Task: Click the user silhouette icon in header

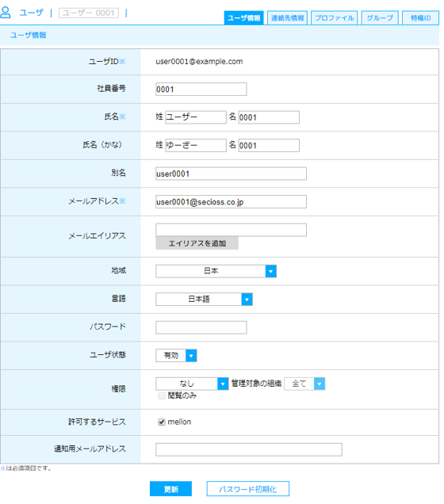Action: [6, 12]
